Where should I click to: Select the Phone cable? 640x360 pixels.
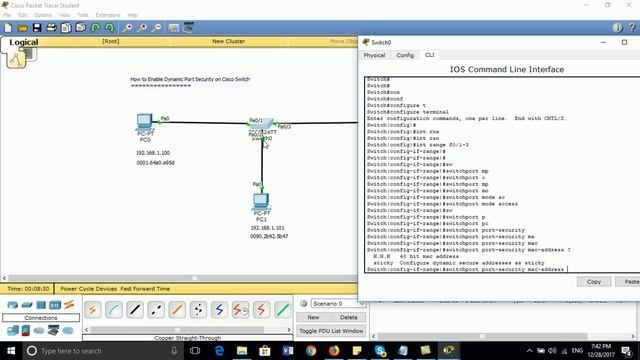pyautogui.click(x=198, y=310)
